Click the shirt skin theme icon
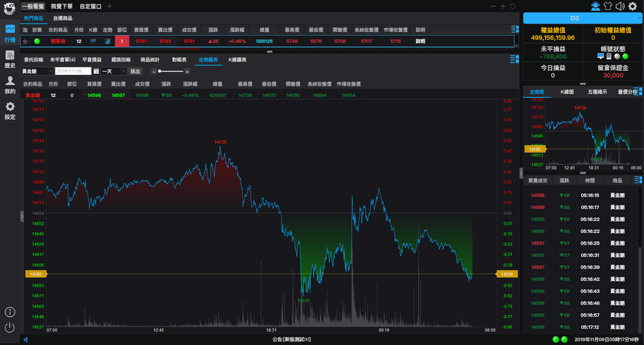The width and height of the screenshot is (644, 345). click(608, 6)
